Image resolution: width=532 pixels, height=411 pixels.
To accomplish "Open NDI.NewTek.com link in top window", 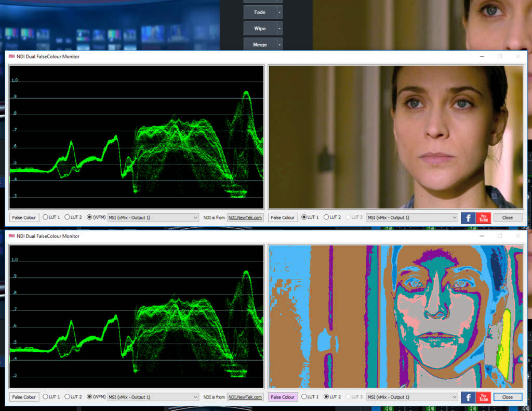I will tap(245, 217).
